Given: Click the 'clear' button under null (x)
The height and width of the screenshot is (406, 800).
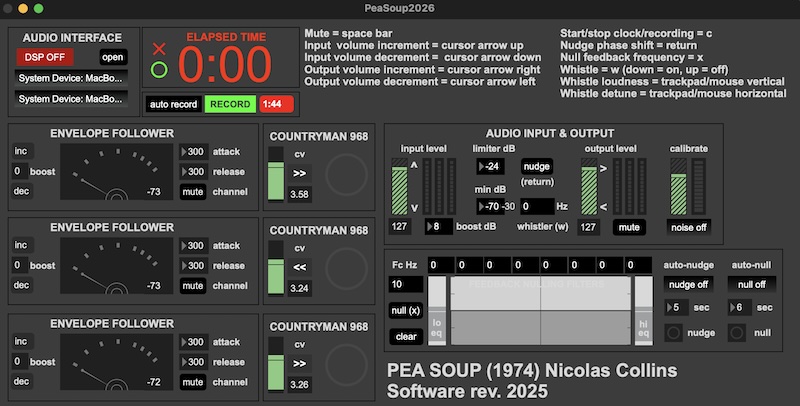Looking at the screenshot, I should 405,337.
